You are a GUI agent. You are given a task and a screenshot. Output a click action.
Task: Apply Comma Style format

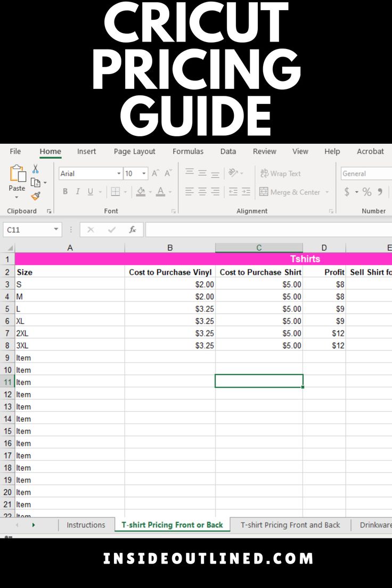(x=380, y=192)
